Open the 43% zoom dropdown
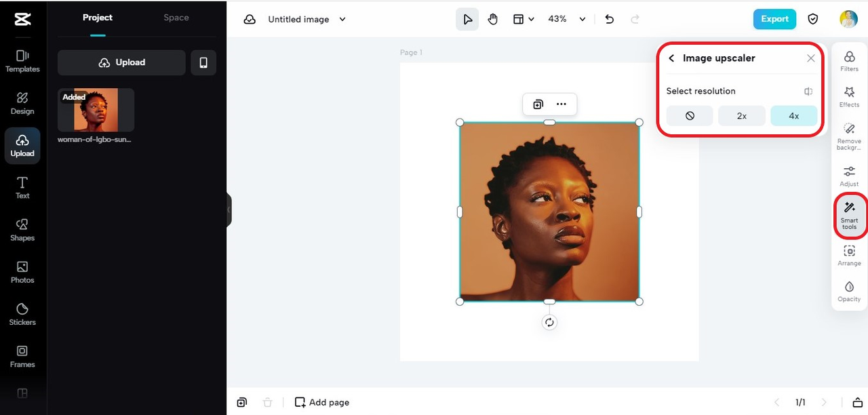Viewport: 868px width, 415px height. [x=567, y=19]
